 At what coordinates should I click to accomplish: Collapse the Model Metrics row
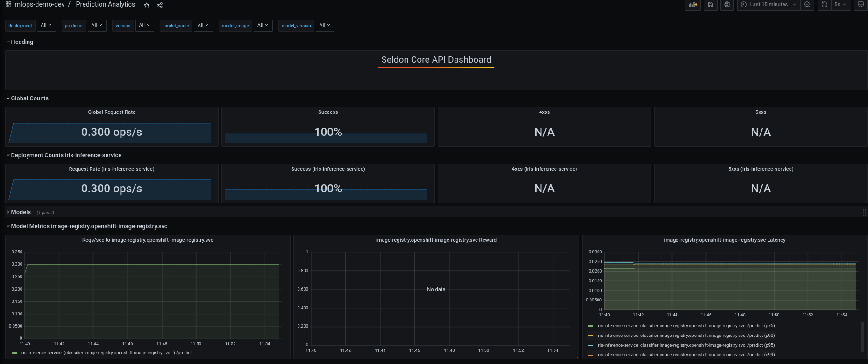tap(87, 226)
